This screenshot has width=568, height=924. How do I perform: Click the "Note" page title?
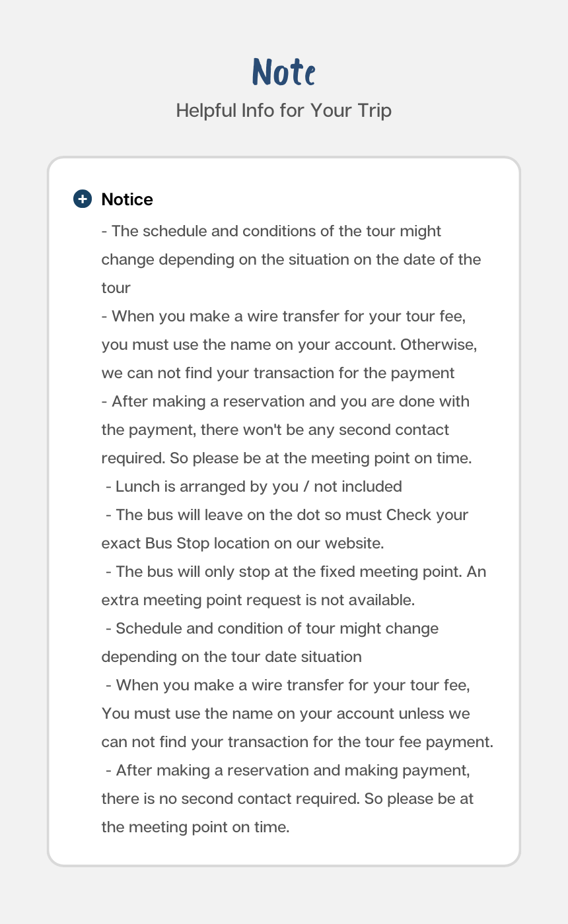[x=284, y=73]
